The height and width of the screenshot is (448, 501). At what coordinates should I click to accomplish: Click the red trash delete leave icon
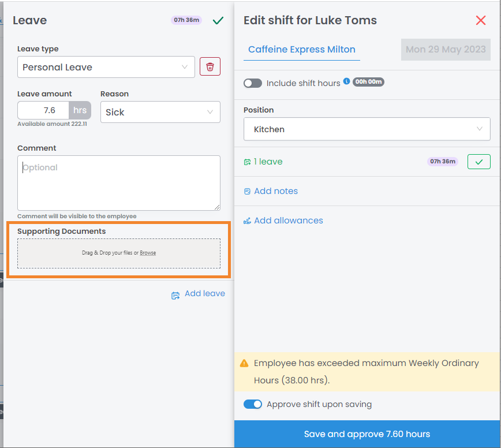click(x=210, y=67)
